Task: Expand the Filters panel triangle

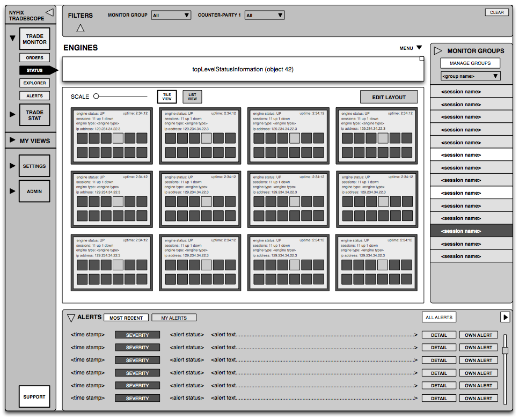Action: [x=80, y=28]
